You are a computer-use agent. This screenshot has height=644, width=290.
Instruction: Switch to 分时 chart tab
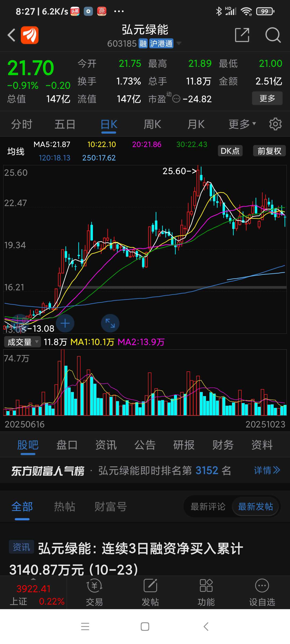pyautogui.click(x=21, y=124)
